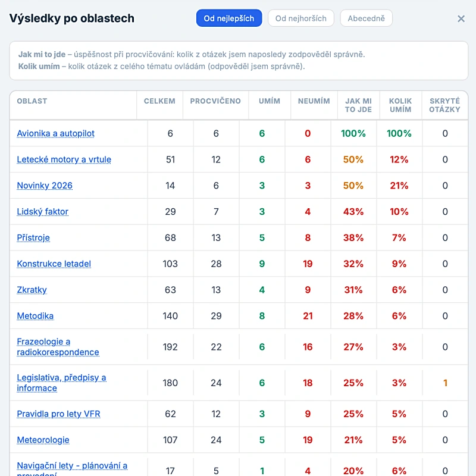
Task: Click hidden questions count 1 for Legislativa
Action: [x=445, y=383]
